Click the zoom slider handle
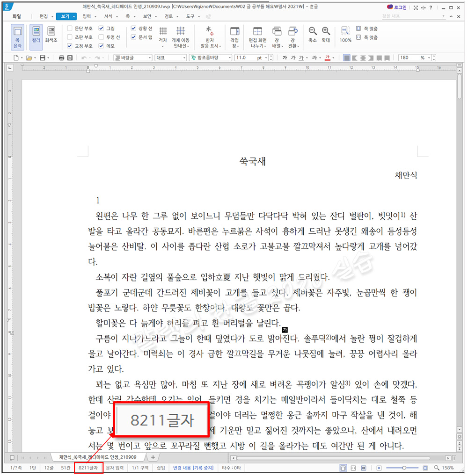Screen dimensions: 468x476 (404, 468)
